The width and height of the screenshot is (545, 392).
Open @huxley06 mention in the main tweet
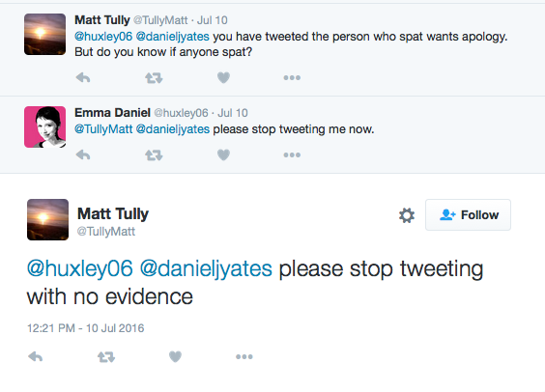point(80,268)
